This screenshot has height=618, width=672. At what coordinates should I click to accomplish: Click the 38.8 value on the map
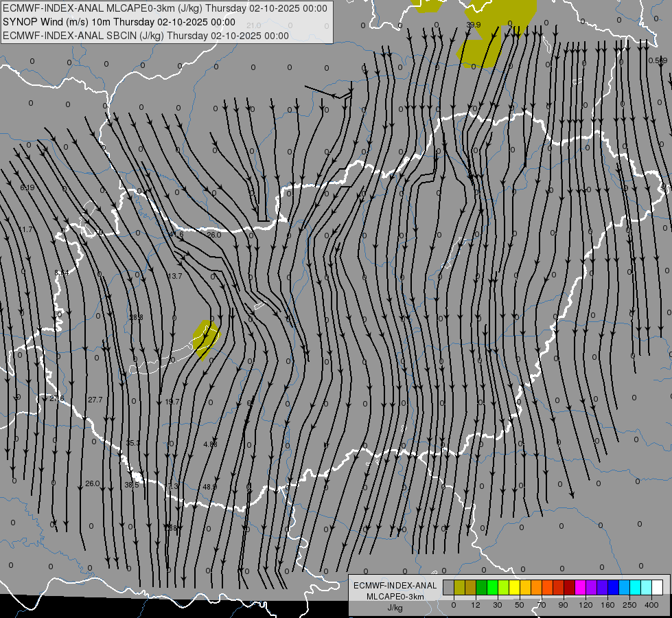pyautogui.click(x=136, y=317)
